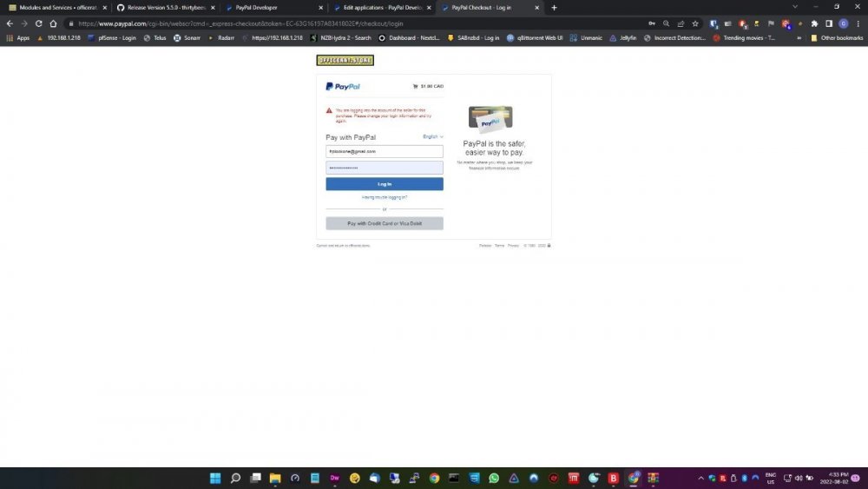Click Pay with Credit Card or Visa Debit
The image size is (868, 489).
(385, 223)
